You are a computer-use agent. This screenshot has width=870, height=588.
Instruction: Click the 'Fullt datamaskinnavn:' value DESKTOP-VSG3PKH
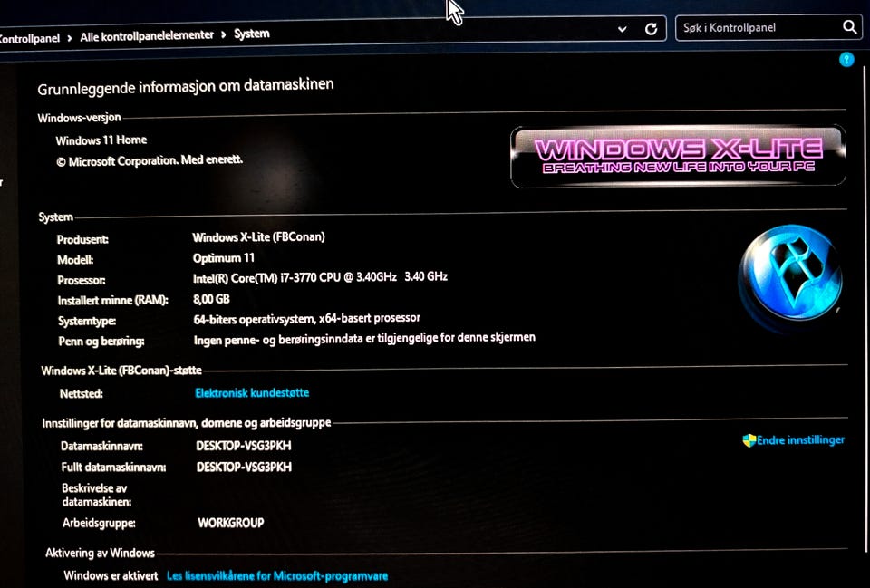[x=244, y=467]
